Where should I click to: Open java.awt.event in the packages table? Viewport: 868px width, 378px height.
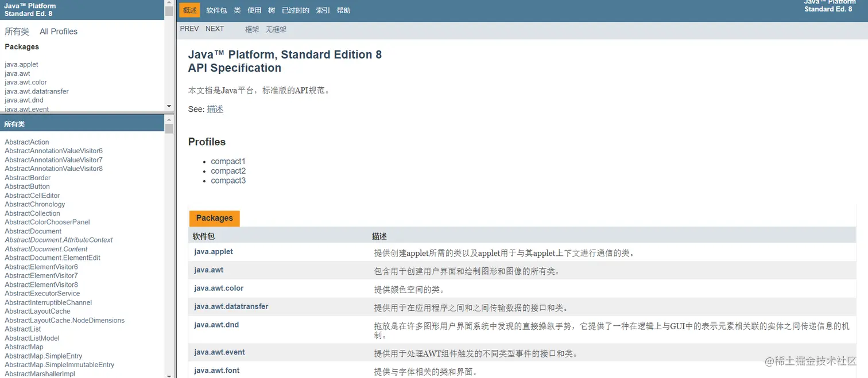[220, 352]
